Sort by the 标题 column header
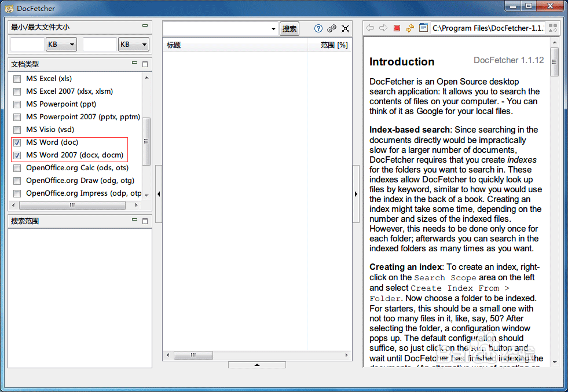Viewport: 568px width, 392px height. (x=235, y=45)
